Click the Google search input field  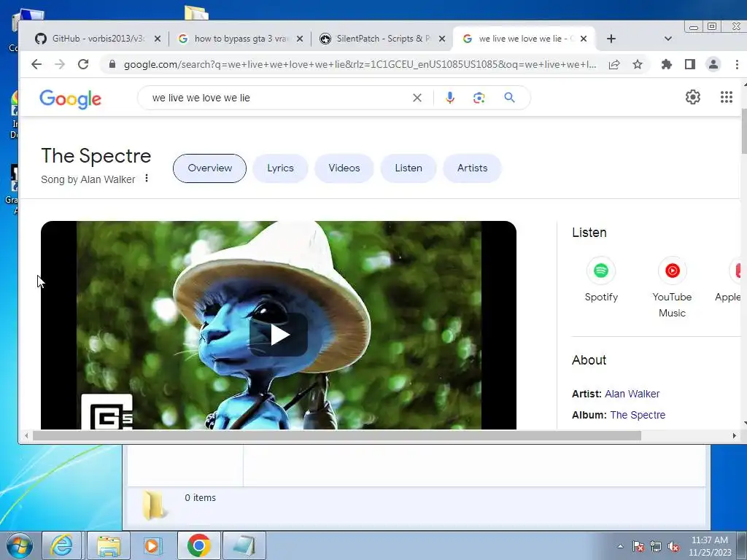tap(279, 98)
